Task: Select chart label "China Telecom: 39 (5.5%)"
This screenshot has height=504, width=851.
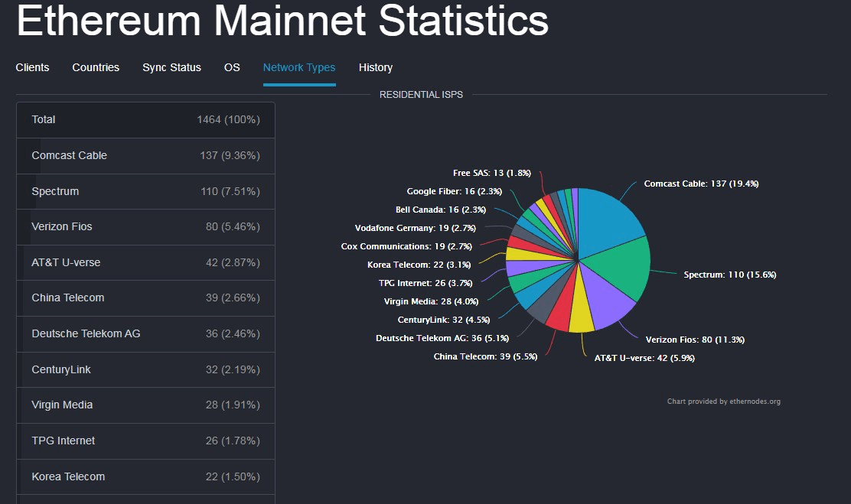Action: point(486,357)
